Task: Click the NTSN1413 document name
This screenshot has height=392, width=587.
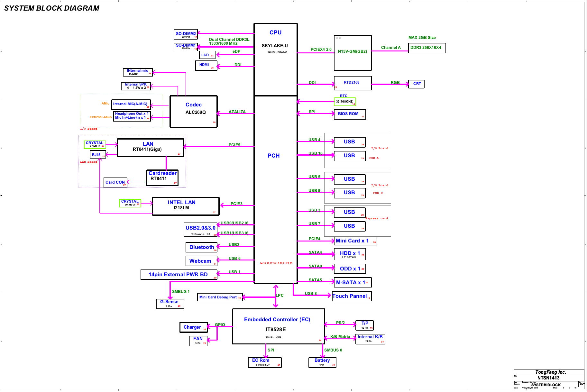Action: pyautogui.click(x=548, y=378)
